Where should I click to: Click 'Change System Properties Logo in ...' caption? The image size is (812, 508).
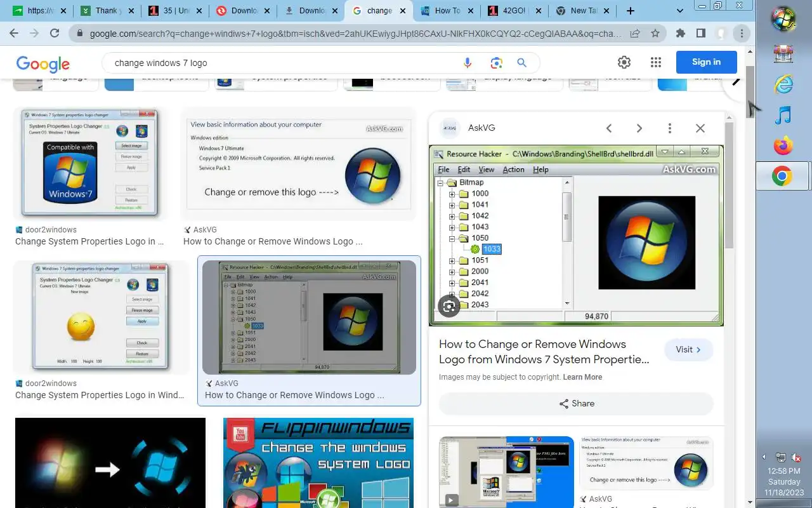(x=89, y=241)
